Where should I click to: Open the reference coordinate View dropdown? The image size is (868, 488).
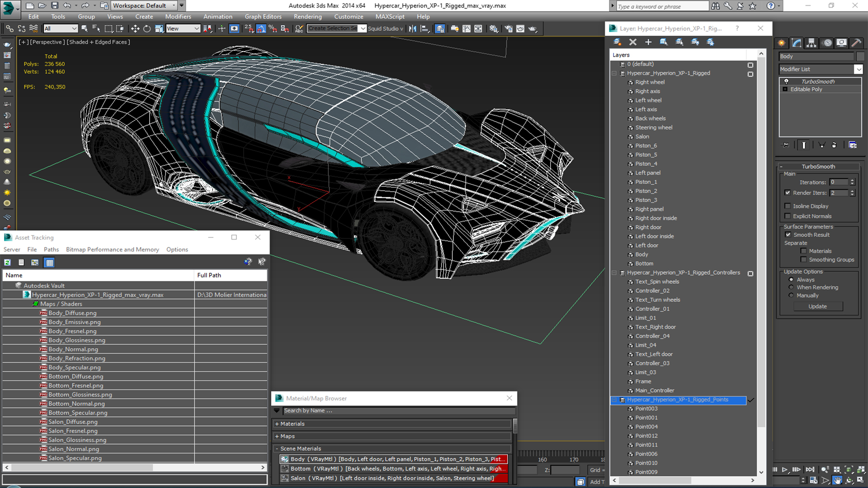pos(183,28)
